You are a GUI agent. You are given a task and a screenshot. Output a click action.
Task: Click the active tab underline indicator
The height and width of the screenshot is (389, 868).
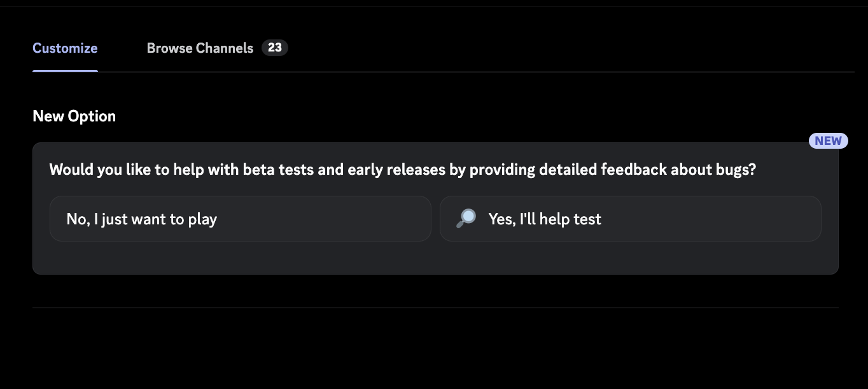(x=65, y=72)
